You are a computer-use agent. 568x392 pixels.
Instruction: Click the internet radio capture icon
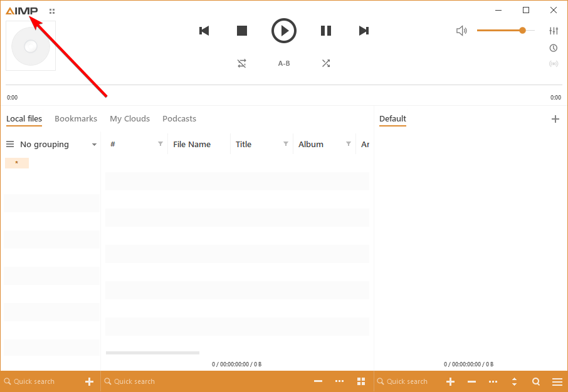point(554,64)
